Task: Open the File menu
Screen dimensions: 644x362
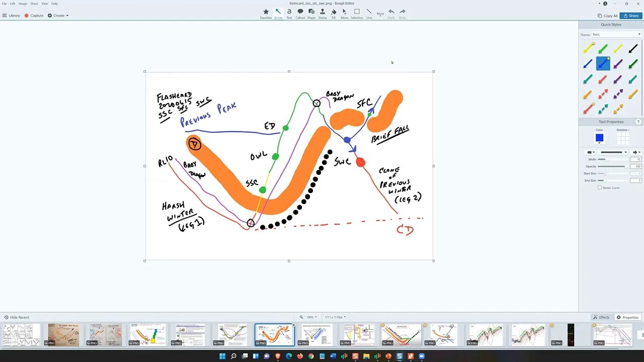Action: (5, 4)
